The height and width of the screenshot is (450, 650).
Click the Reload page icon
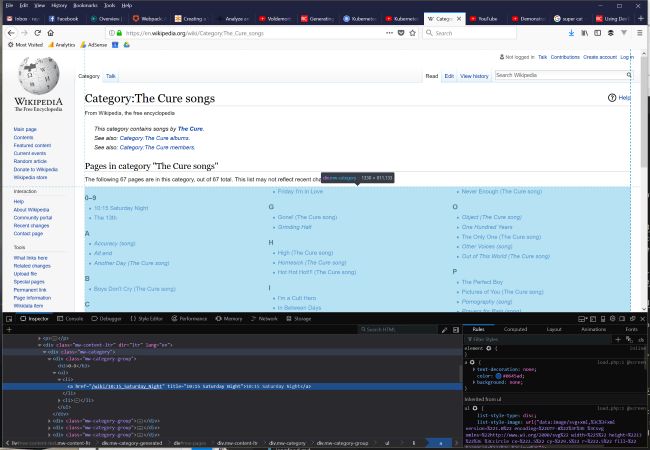[38, 33]
